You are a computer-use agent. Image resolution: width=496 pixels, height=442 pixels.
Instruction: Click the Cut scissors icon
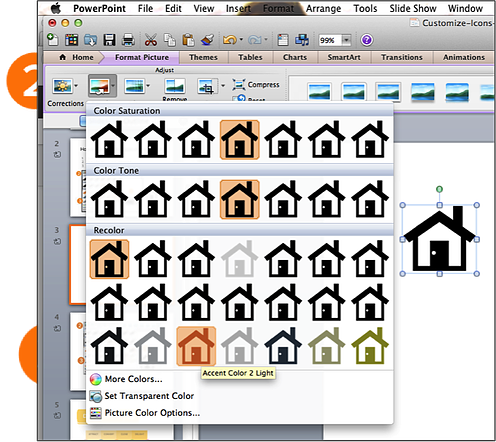(151, 40)
